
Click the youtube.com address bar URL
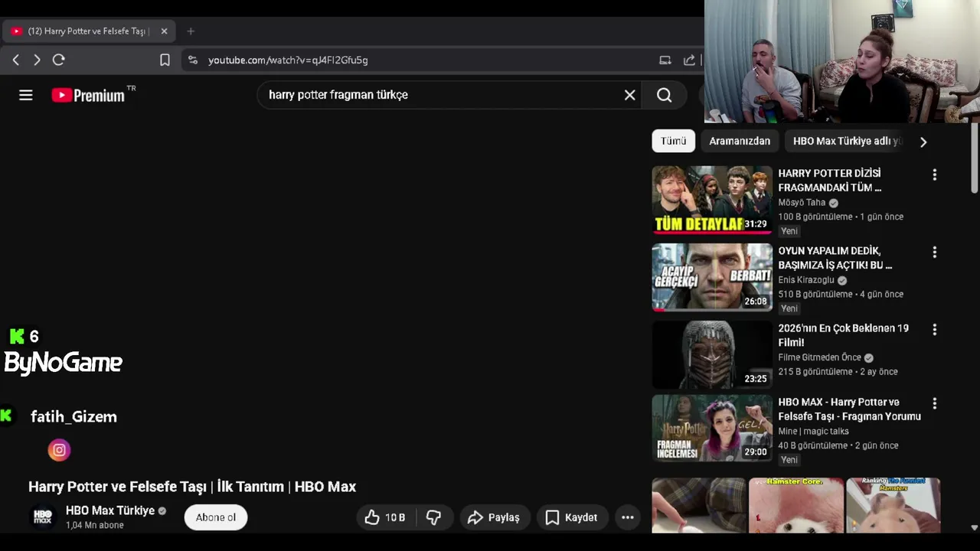click(x=288, y=60)
